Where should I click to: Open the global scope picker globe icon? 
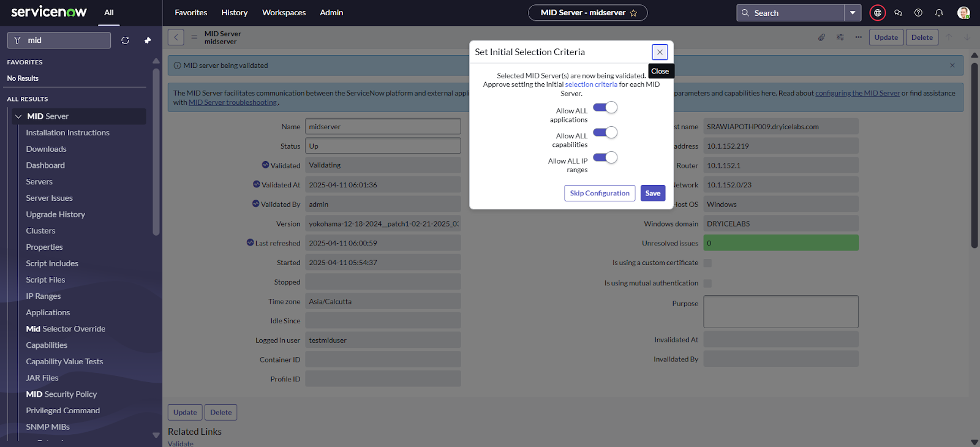pyautogui.click(x=878, y=13)
